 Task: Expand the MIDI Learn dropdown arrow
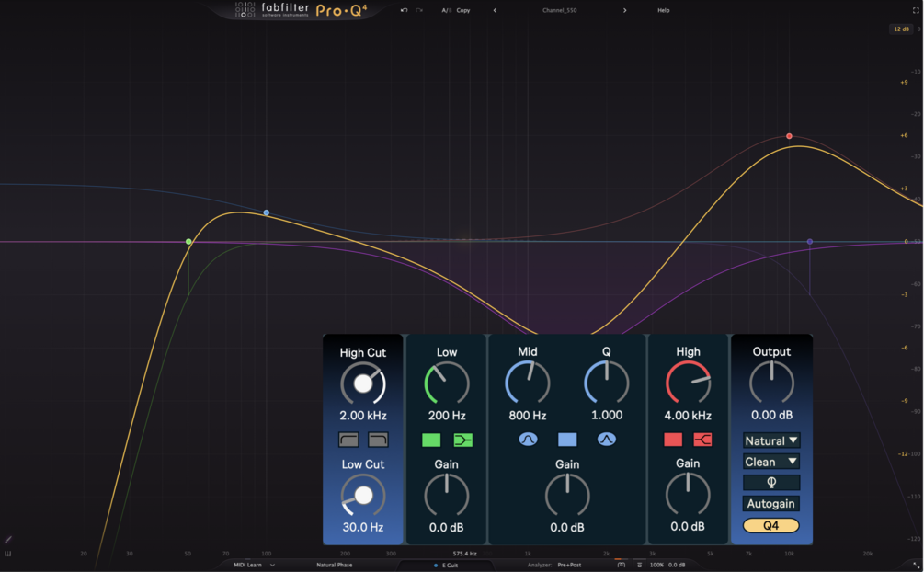pyautogui.click(x=272, y=565)
